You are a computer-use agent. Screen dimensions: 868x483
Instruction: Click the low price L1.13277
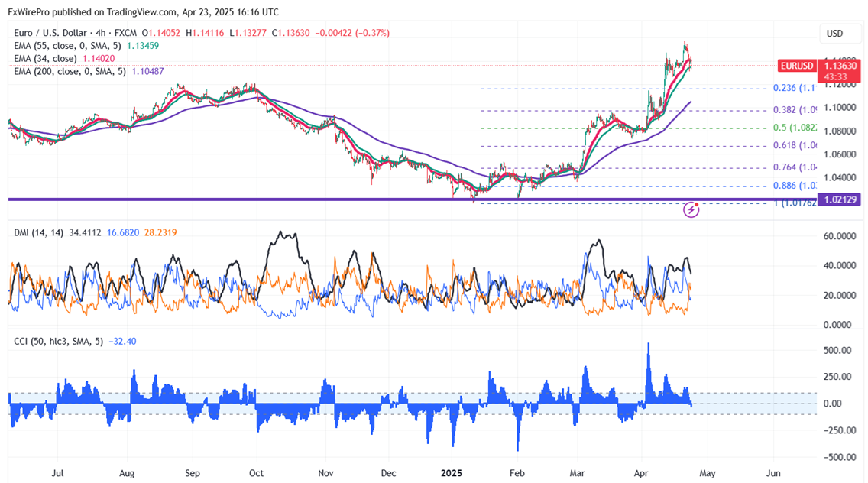[248, 33]
